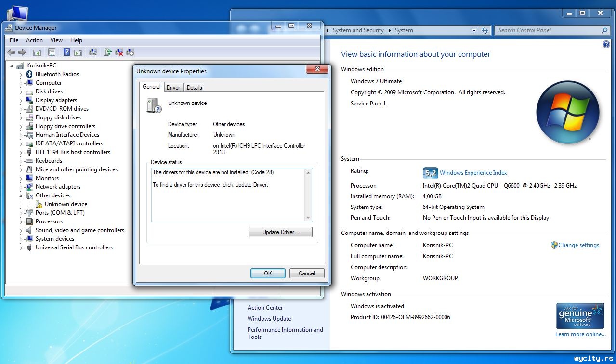
Task: Expand the Display adapters node
Action: 21,100
